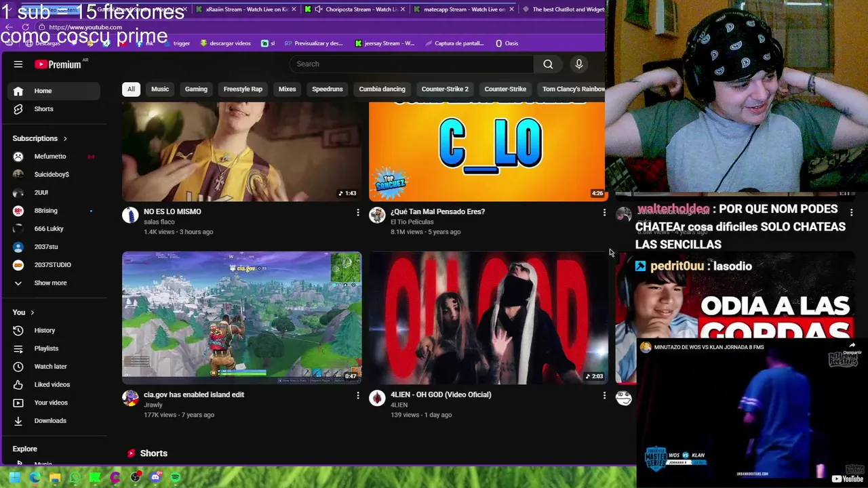Go to the YouTube Premium logo home

coord(58,64)
